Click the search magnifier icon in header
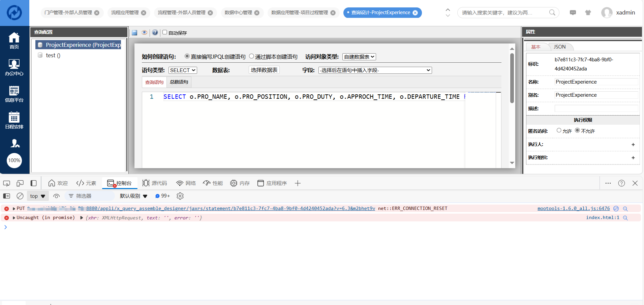 [x=552, y=12]
